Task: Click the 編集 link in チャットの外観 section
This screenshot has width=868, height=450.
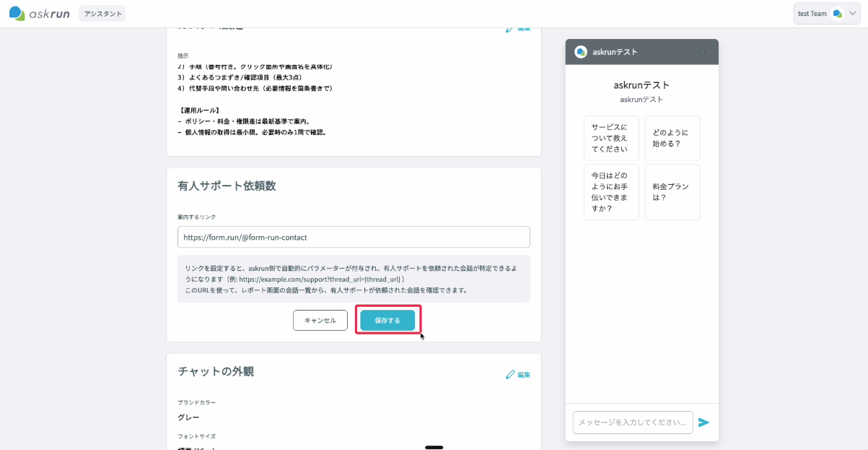Action: point(524,375)
